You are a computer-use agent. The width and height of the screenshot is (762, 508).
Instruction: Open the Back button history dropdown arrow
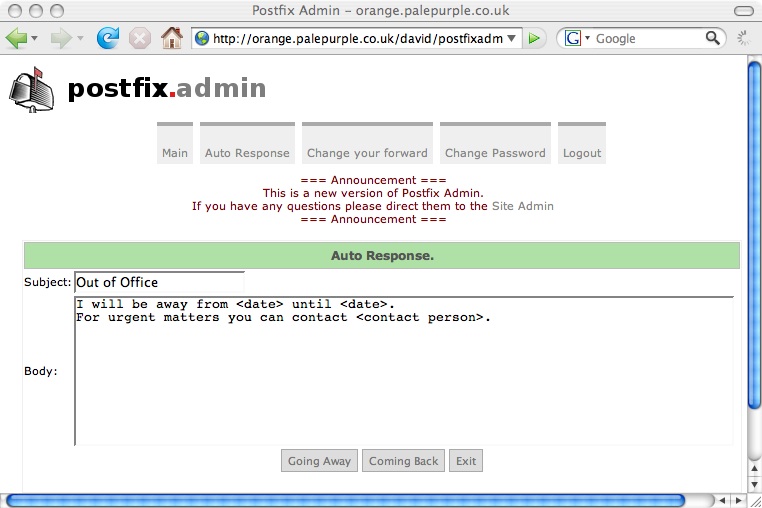coord(35,39)
